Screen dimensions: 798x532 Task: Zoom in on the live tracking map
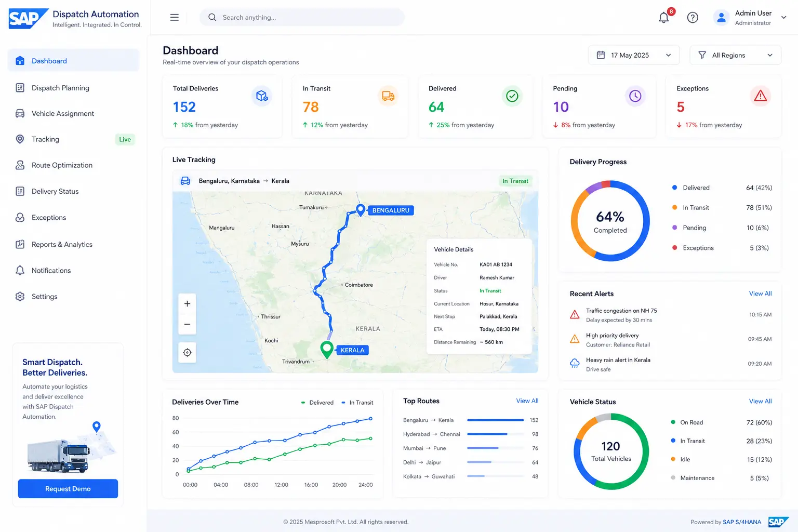(x=187, y=303)
